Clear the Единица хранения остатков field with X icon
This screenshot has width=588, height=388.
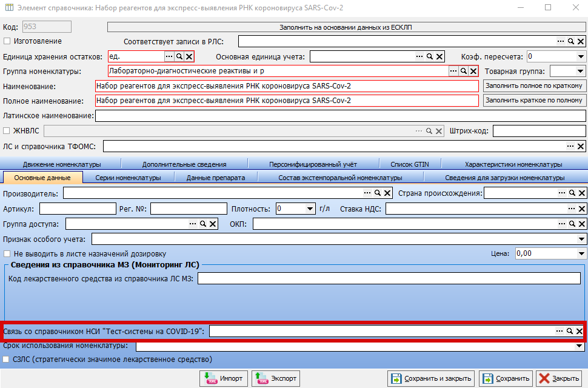click(189, 56)
